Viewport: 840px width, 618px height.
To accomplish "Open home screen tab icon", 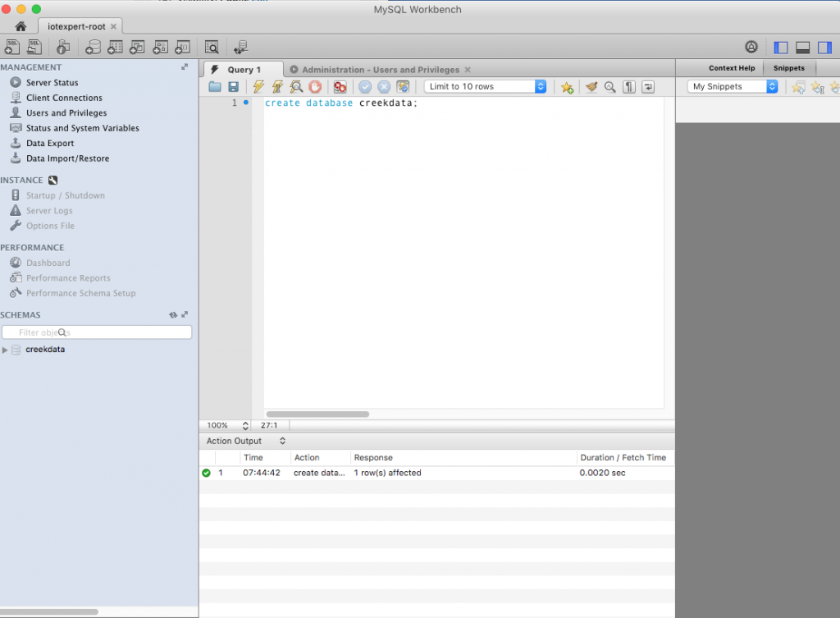I will 21,26.
